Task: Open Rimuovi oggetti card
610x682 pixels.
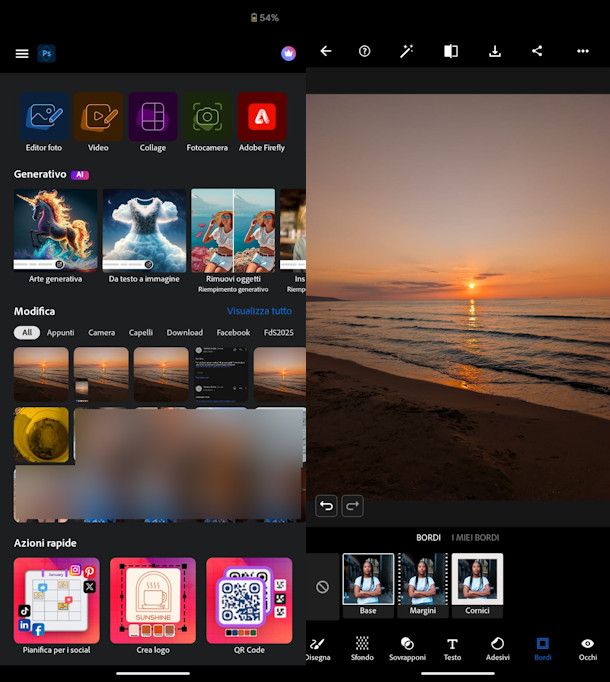Action: tap(233, 241)
